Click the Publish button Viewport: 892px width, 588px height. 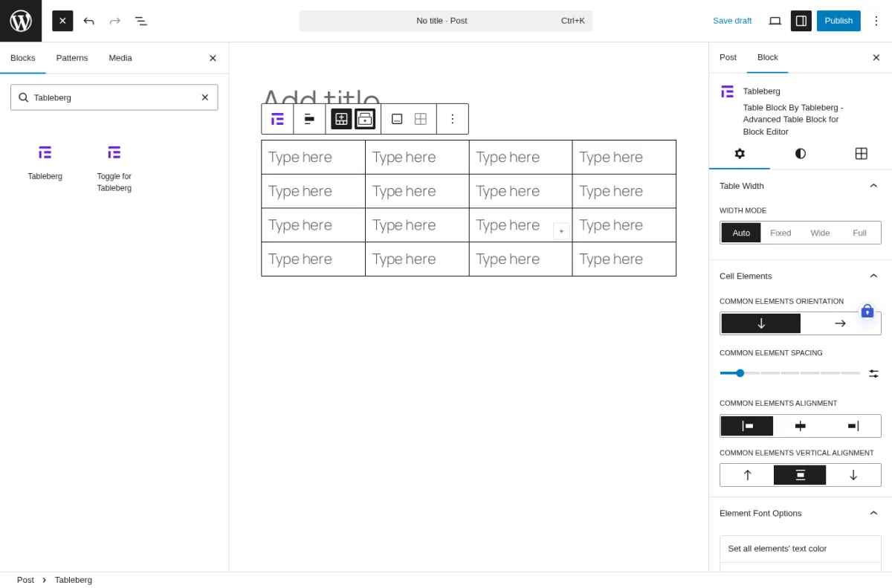point(838,21)
